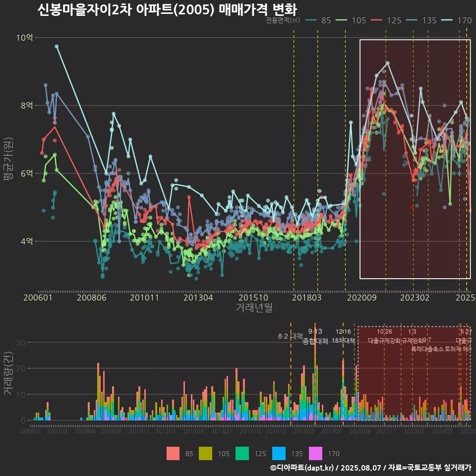Click the 200806 label on price chart axis
This screenshot has width=476, height=476.
point(92,297)
